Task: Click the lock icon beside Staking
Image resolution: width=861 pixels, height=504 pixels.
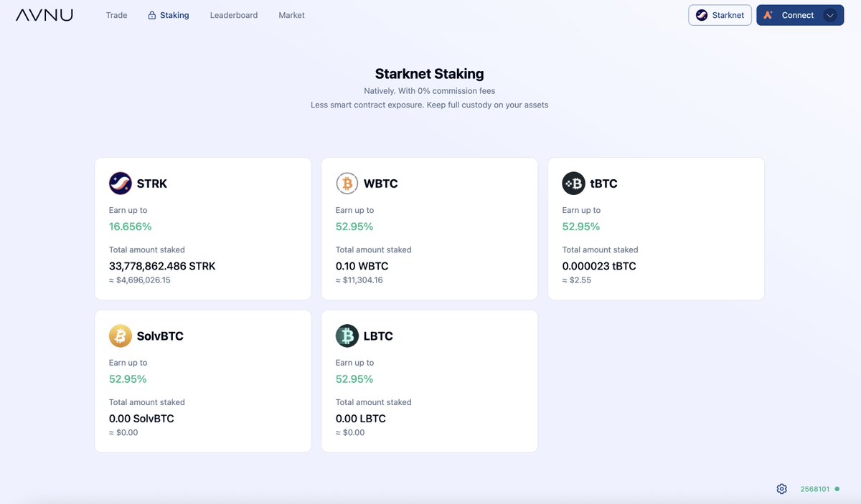Action: [x=152, y=15]
